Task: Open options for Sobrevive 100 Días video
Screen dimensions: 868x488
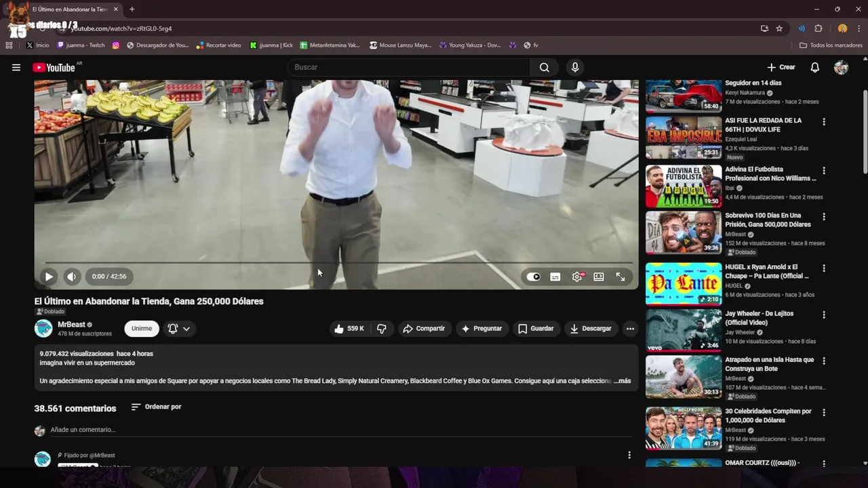Action: (824, 217)
